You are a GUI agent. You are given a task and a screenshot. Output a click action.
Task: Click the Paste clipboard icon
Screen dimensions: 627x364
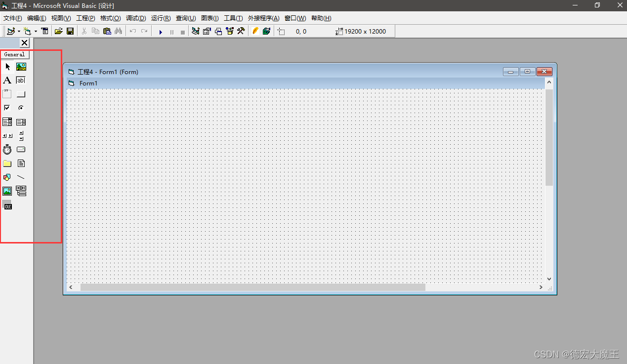coord(107,31)
